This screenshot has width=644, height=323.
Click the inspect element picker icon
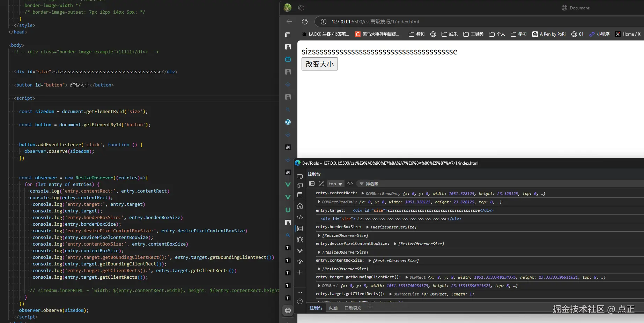pos(299,177)
